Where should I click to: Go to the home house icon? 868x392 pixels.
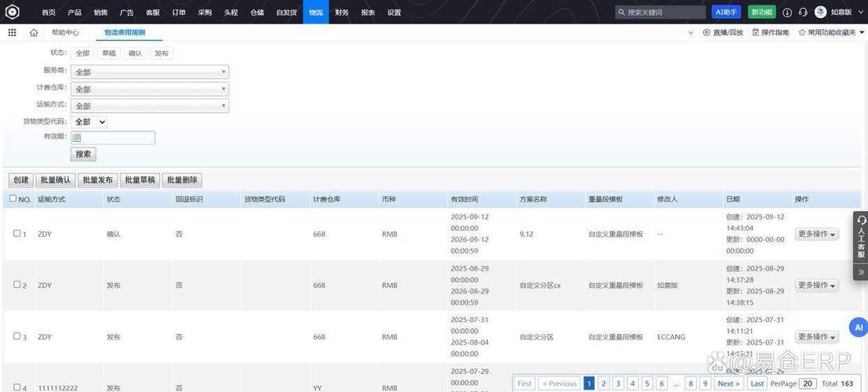tap(34, 33)
